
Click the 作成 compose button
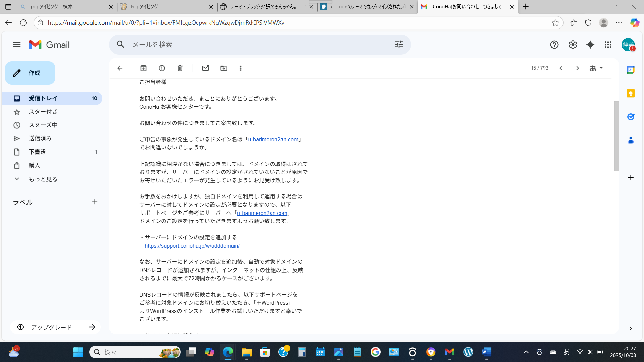click(x=30, y=73)
